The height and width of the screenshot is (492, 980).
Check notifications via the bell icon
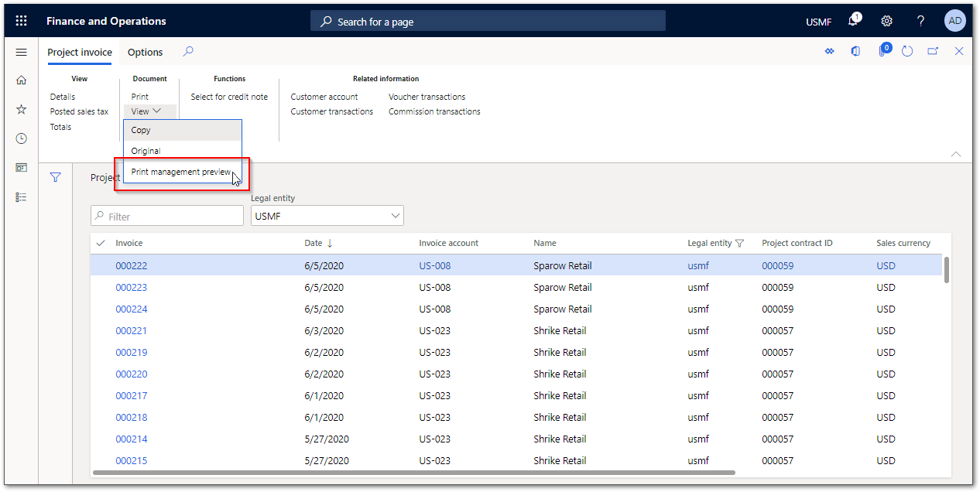pyautogui.click(x=852, y=21)
